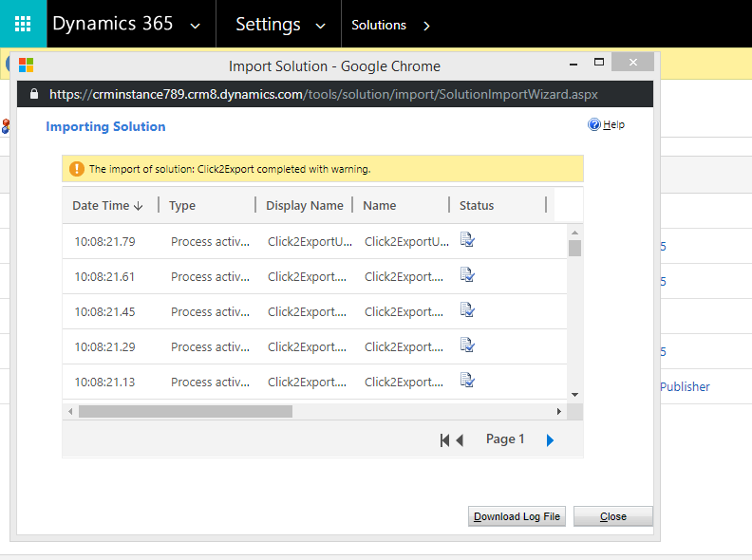Maximize the Import Solution window
Image resolution: width=752 pixels, height=560 pixels.
[599, 62]
